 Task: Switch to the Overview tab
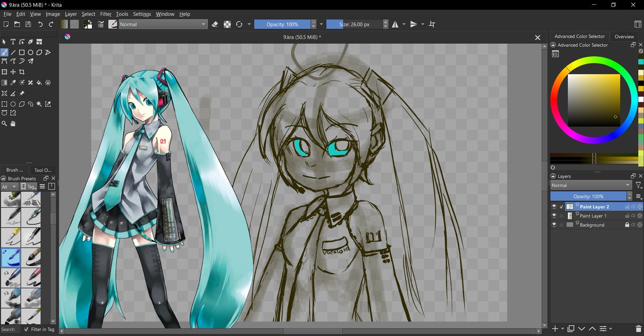(x=624, y=36)
